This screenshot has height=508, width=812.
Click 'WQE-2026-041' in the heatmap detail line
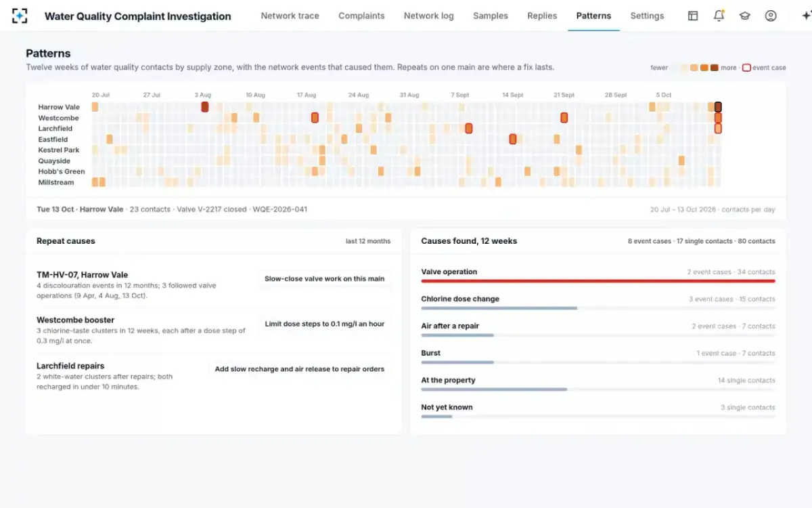pyautogui.click(x=279, y=209)
